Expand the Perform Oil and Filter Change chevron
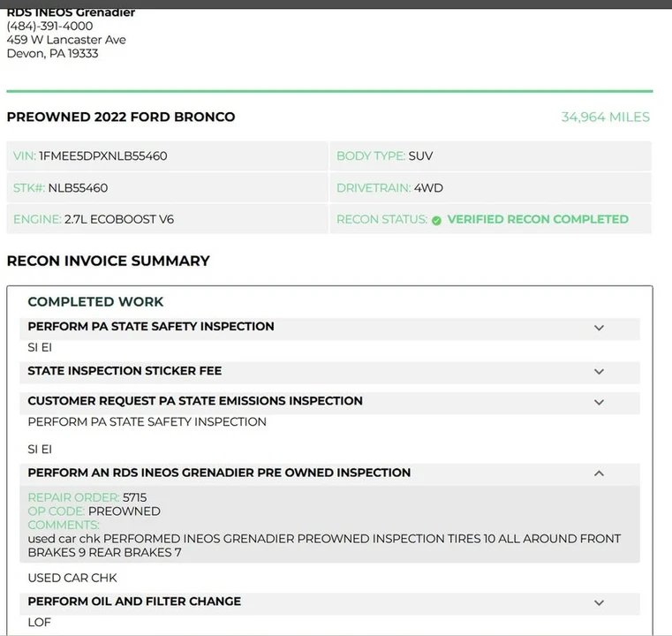The image size is (672, 636). click(599, 603)
